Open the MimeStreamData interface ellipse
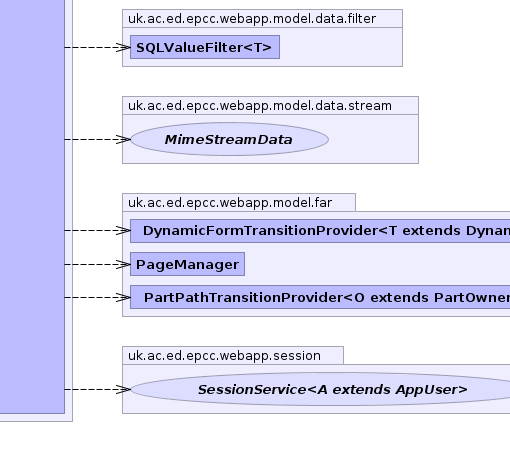 pos(229,139)
